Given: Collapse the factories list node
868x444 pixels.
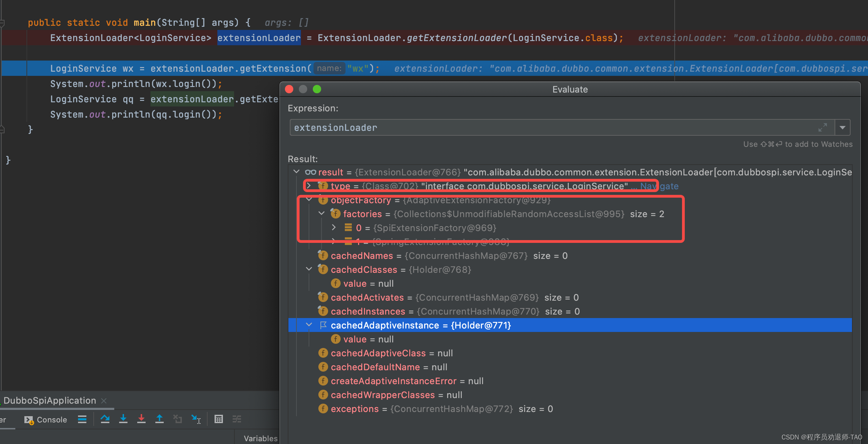Looking at the screenshot, I should 321,214.
